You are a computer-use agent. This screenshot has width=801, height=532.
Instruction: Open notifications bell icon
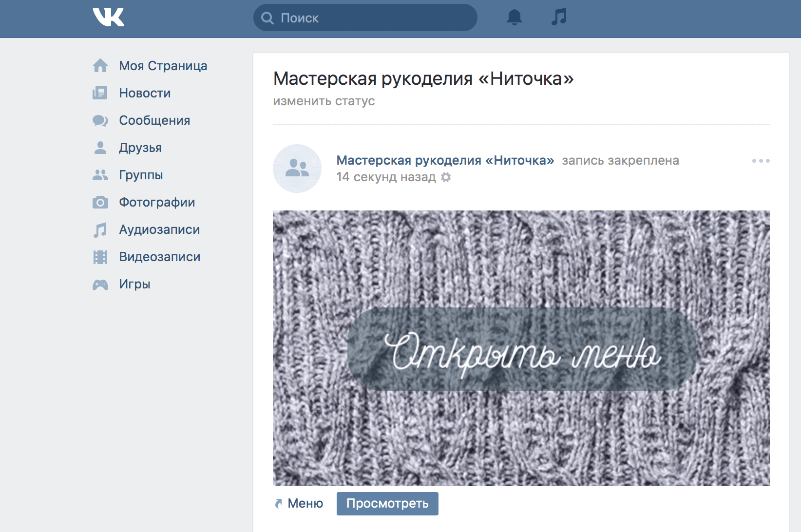(x=514, y=18)
